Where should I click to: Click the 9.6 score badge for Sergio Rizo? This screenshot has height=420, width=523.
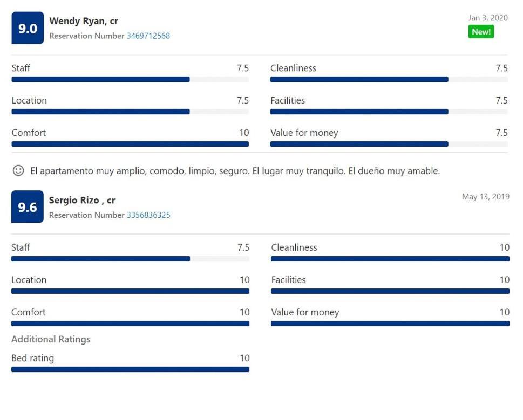coord(28,207)
